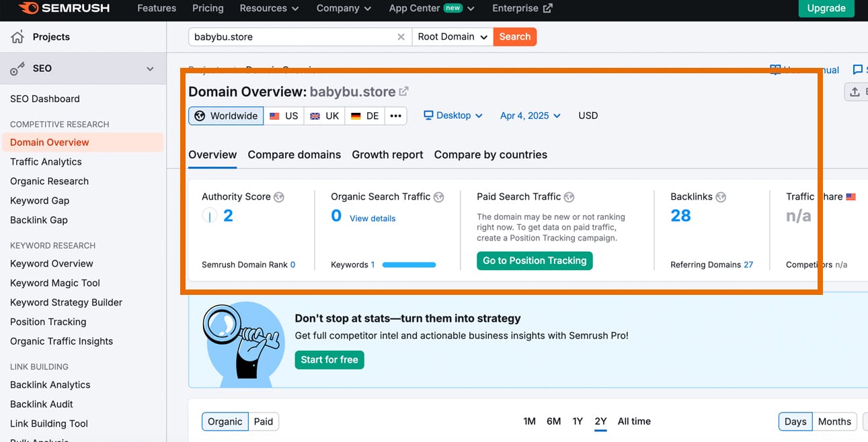The image size is (868, 442).
Task: Click the Keywords blue progress bar
Action: (x=409, y=265)
